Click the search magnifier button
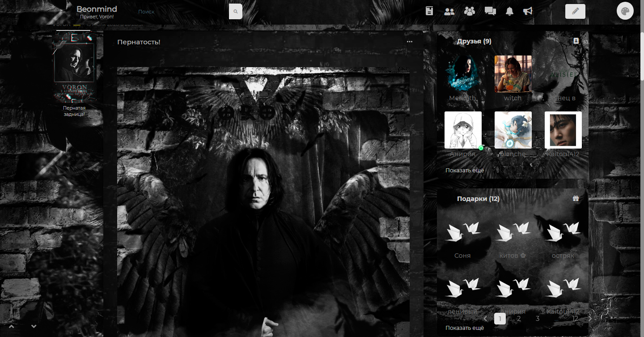The image size is (644, 337). pos(236,12)
